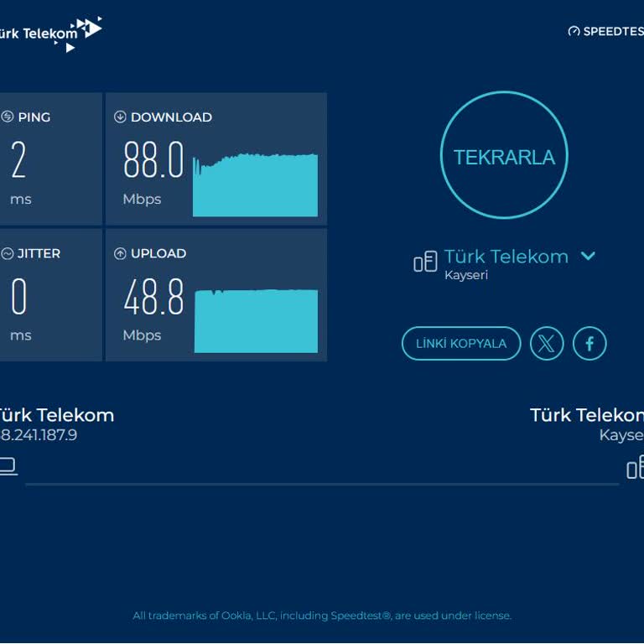Click the client IP address 8.241.187.9
This screenshot has width=644, height=644.
[39, 435]
